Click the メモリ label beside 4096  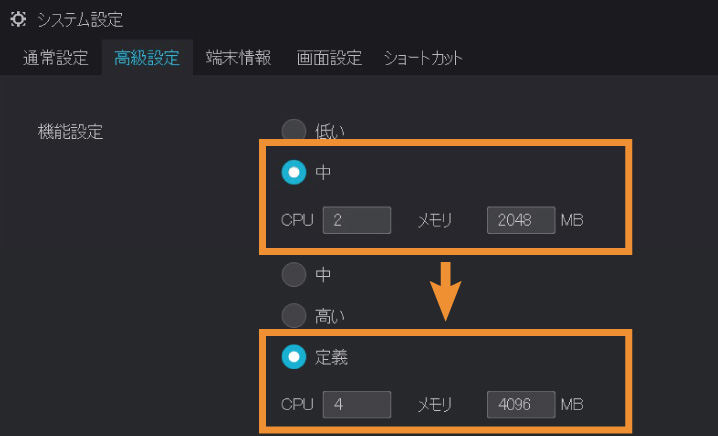435,404
